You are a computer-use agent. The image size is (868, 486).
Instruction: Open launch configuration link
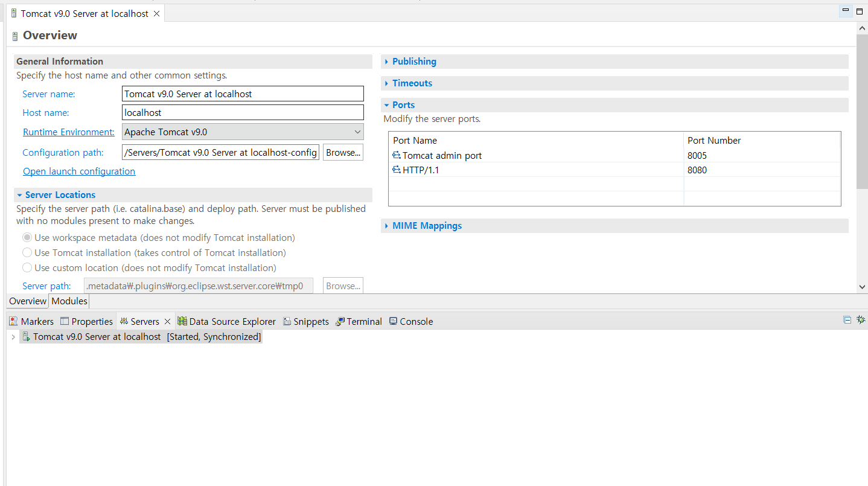[79, 171]
